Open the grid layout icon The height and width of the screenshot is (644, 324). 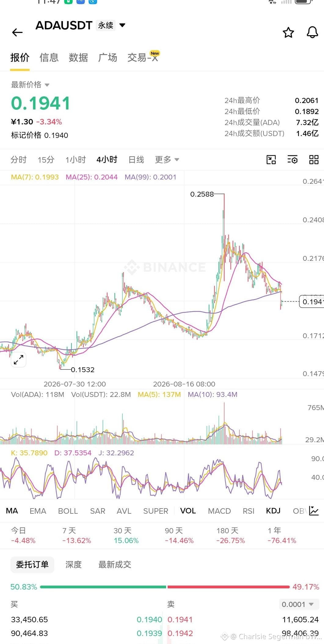pyautogui.click(x=314, y=160)
